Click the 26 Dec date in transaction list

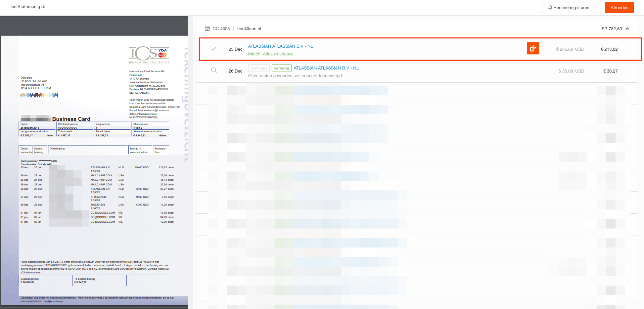click(x=235, y=71)
